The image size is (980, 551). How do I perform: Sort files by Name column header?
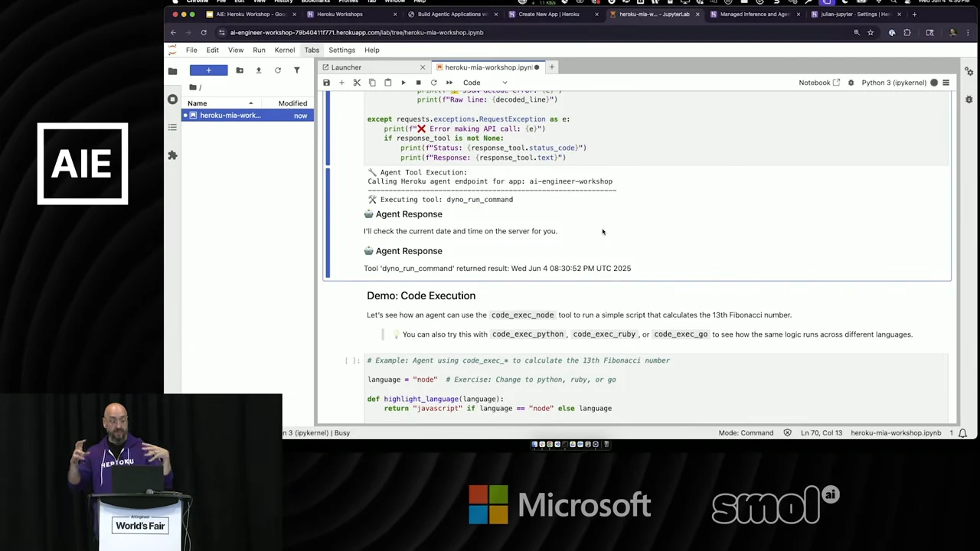coord(221,103)
